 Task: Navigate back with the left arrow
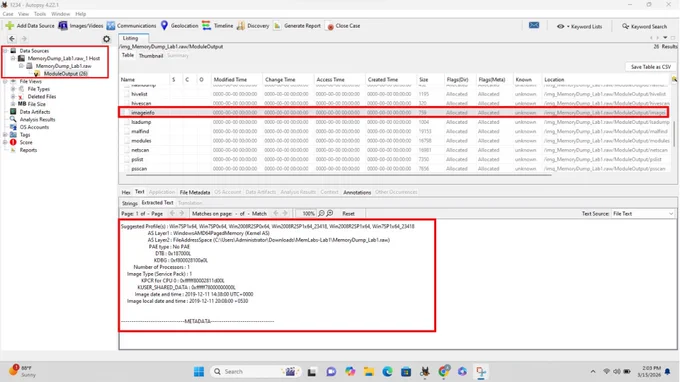[12, 39]
